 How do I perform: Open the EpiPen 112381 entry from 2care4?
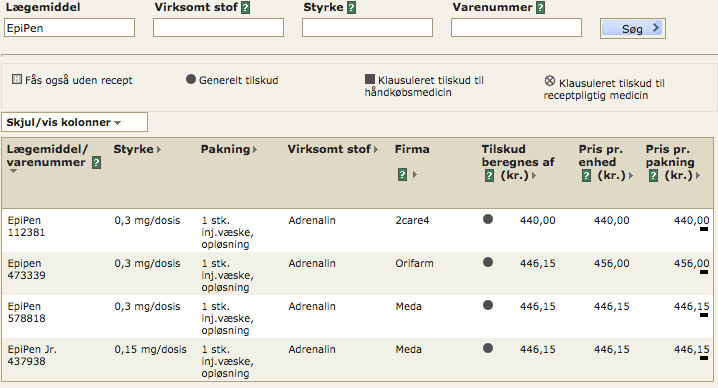click(x=27, y=226)
